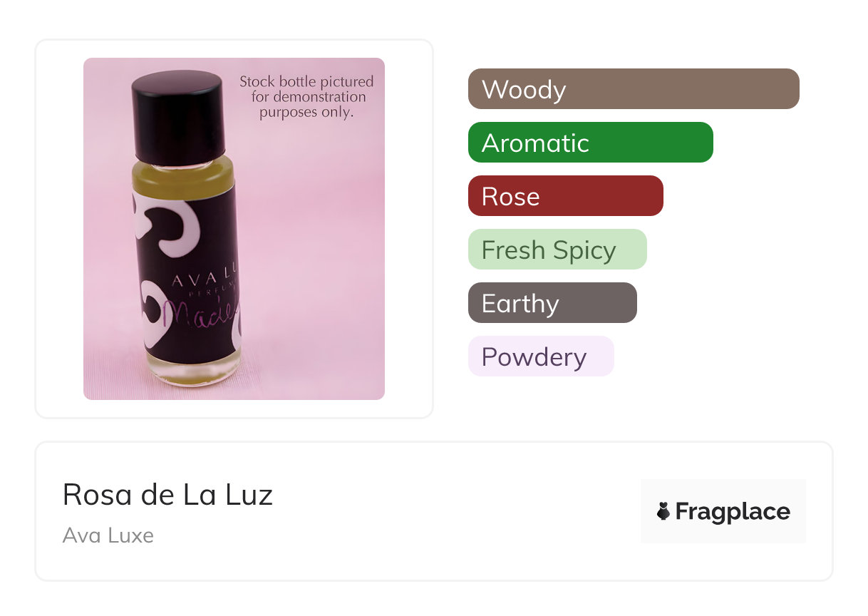This screenshot has height=616, width=868.
Task: Open the perfume bottle product photo
Action: [x=234, y=229]
